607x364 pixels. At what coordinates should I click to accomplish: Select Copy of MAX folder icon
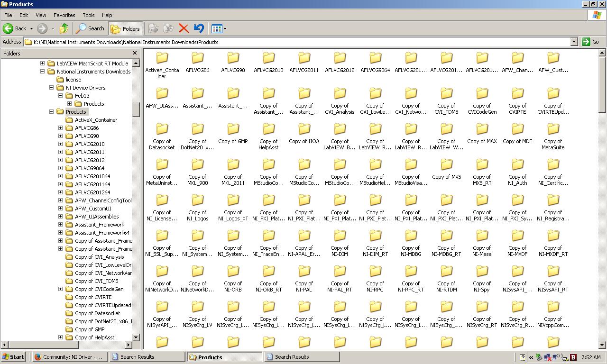coord(482,129)
